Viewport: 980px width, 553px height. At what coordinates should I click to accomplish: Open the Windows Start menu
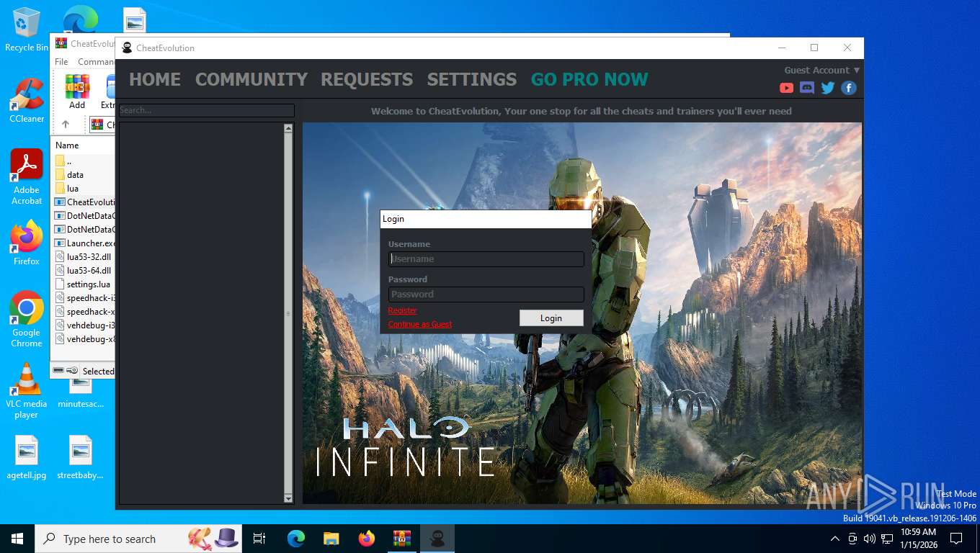click(17, 539)
